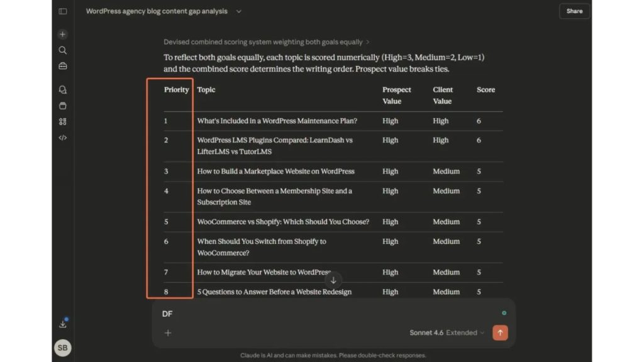
Task: Select 'How to Migrate Your Website to WordPress'
Action: 264,272
